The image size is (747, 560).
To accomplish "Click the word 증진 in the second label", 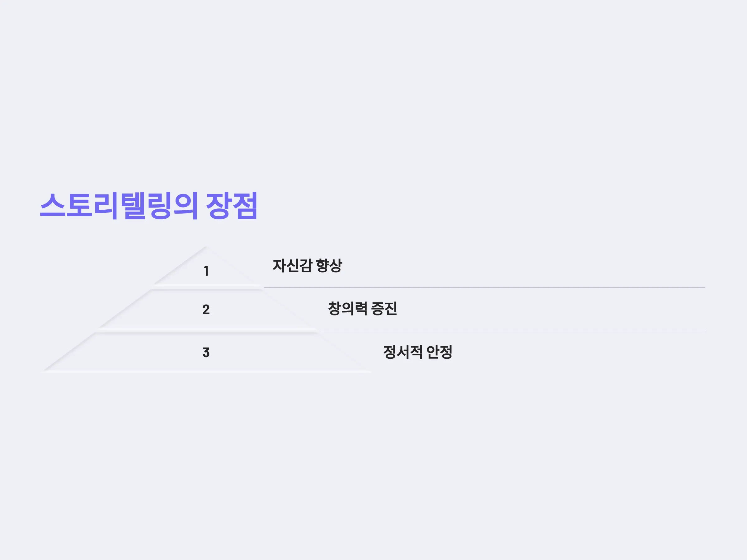I will click(384, 309).
